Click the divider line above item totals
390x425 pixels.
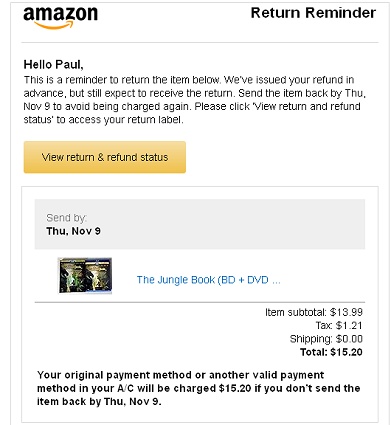pos(200,302)
